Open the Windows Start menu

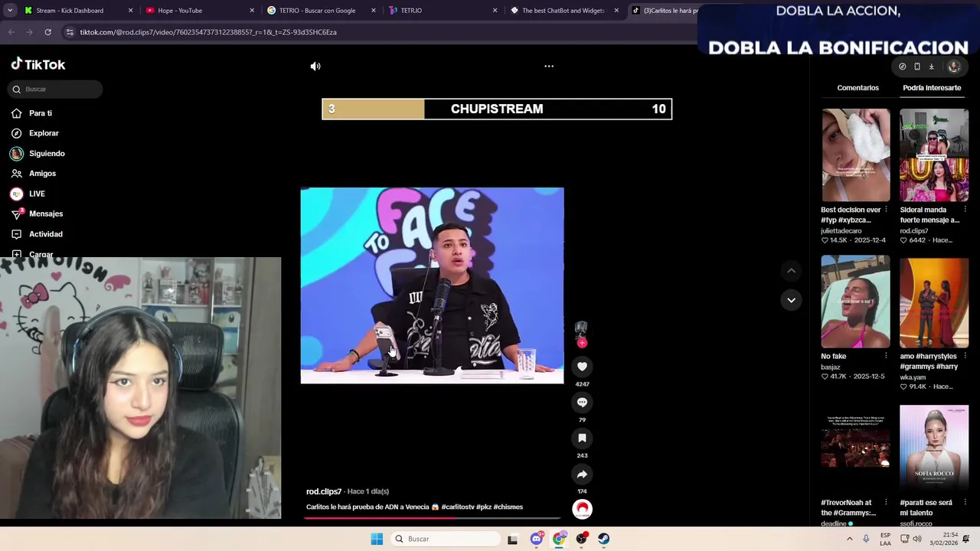(x=377, y=539)
